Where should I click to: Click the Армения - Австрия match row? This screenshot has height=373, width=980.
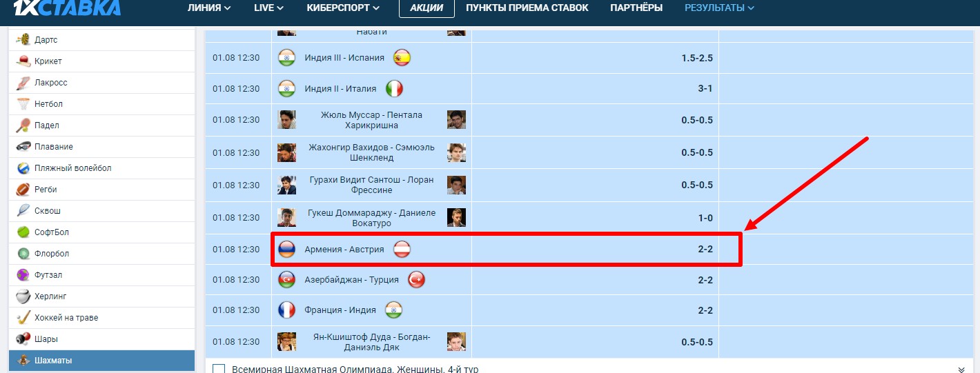pyautogui.click(x=344, y=250)
